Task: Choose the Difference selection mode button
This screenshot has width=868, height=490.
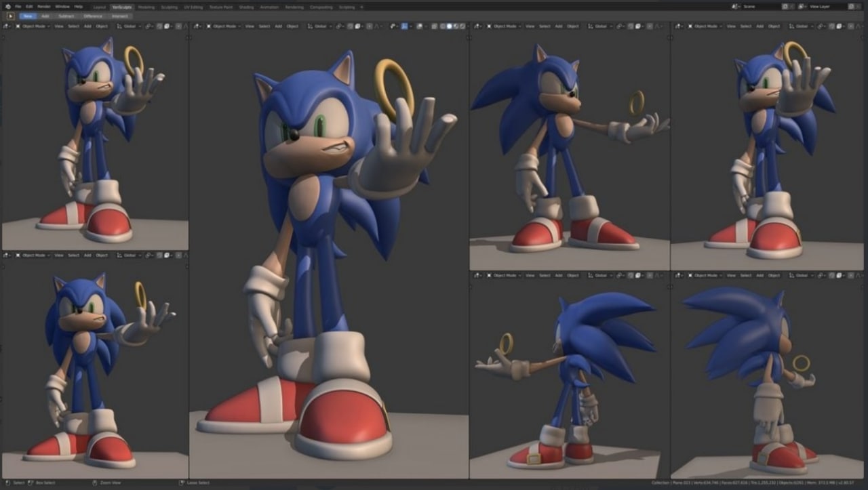Action: pyautogui.click(x=93, y=16)
